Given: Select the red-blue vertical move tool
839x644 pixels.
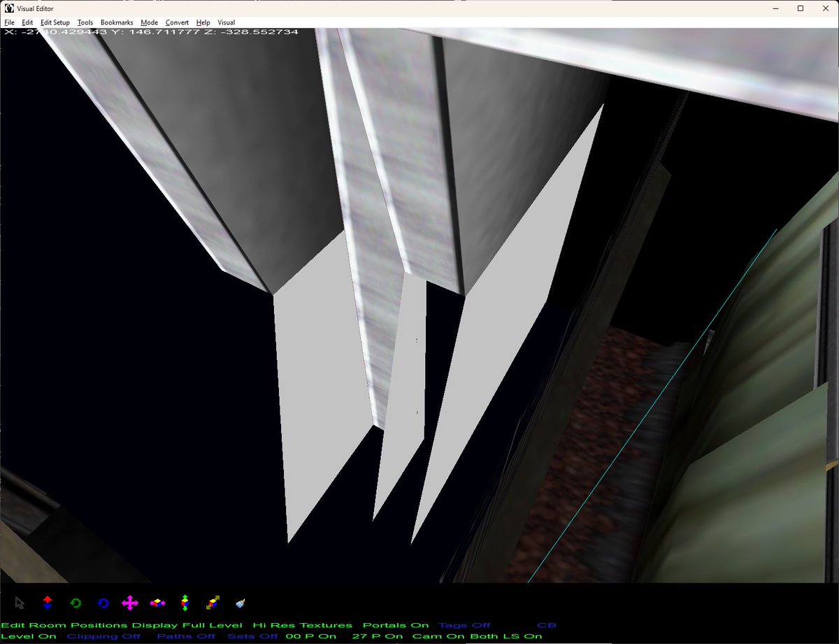Looking at the screenshot, I should 48,603.
